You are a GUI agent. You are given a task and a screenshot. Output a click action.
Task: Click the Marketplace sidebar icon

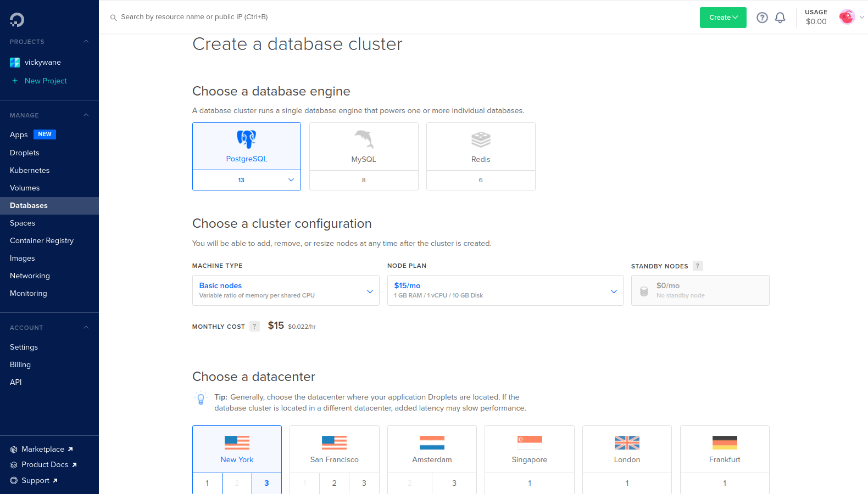14,450
